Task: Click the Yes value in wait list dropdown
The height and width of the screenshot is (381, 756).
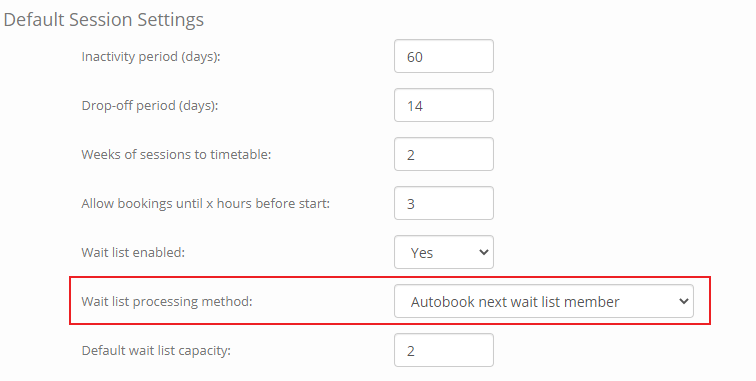Action: coord(422,253)
